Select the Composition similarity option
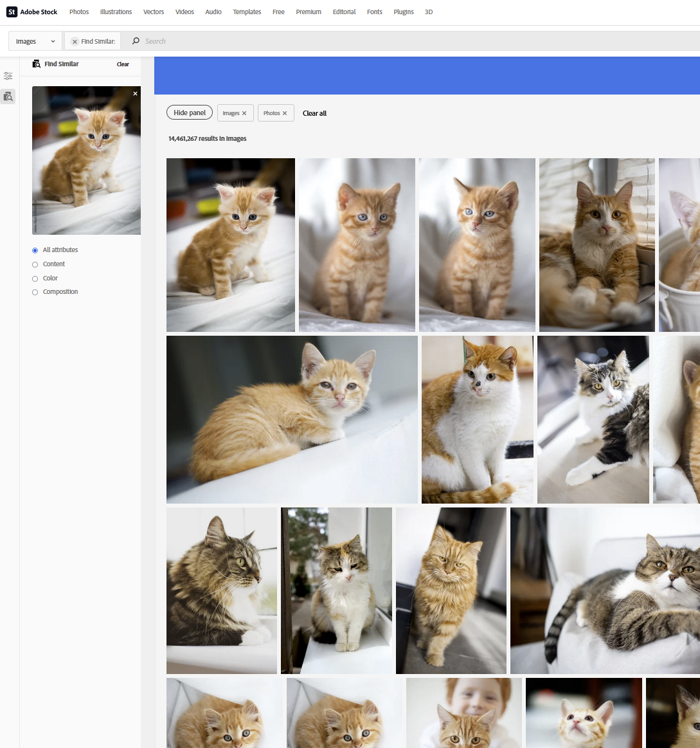700x748 pixels. click(x=34, y=291)
